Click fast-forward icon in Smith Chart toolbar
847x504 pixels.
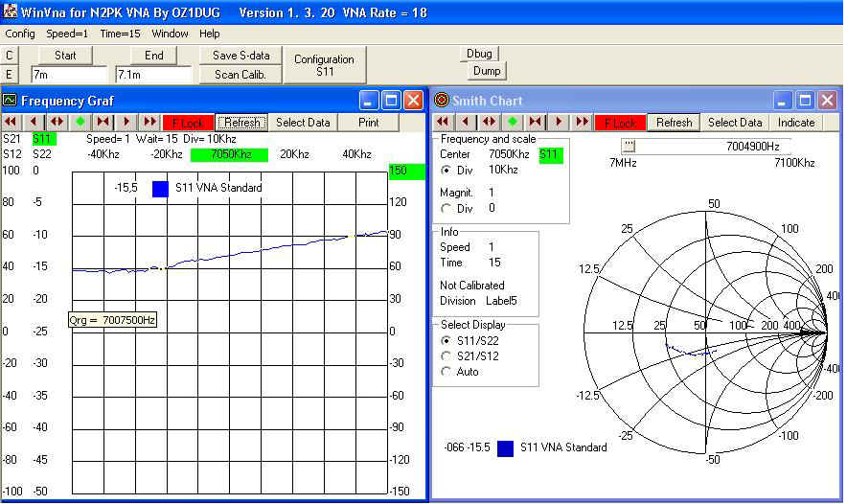[x=582, y=122]
